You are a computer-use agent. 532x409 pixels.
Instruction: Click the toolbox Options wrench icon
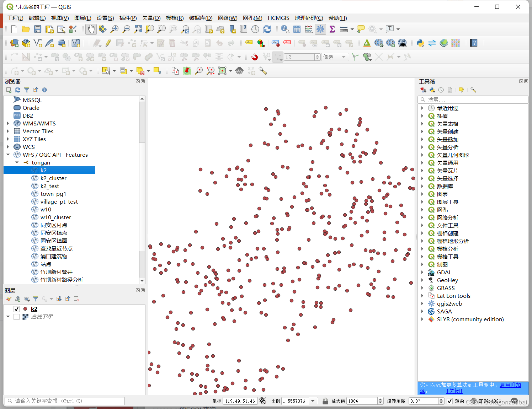coord(473,90)
